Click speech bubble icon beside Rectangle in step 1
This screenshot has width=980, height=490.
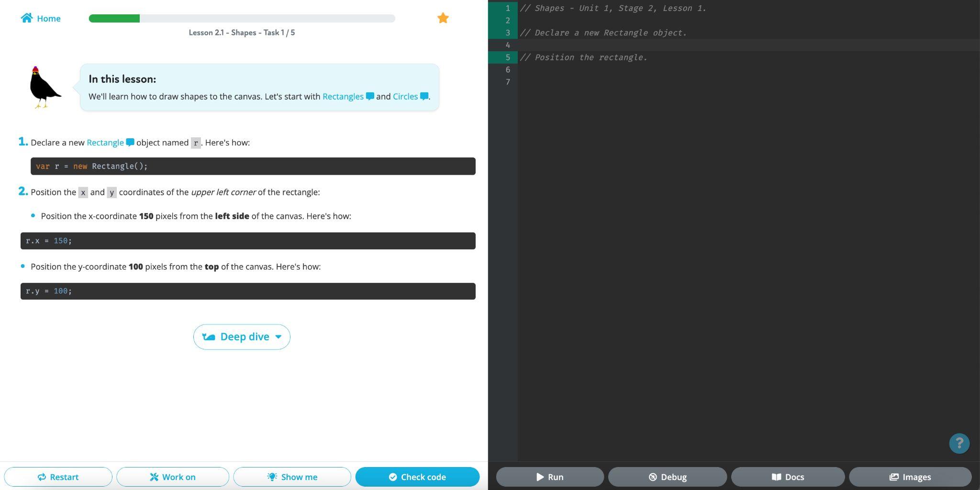(130, 143)
